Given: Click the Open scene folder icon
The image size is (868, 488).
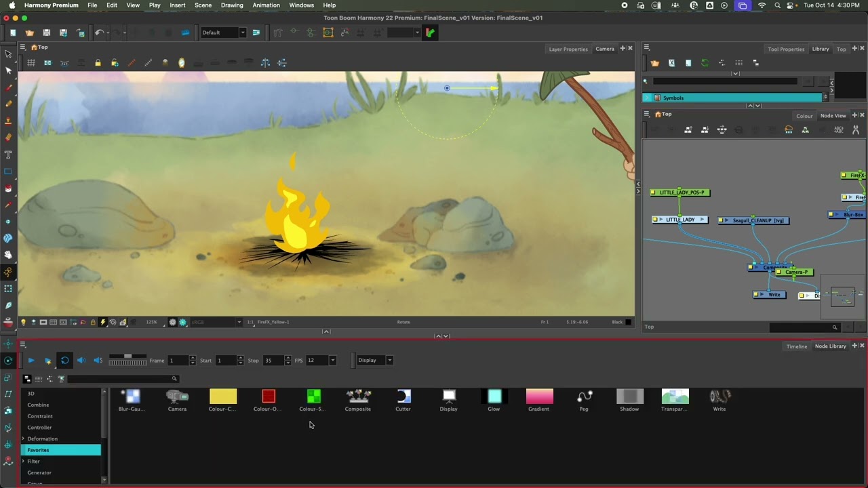Looking at the screenshot, I should tap(29, 33).
